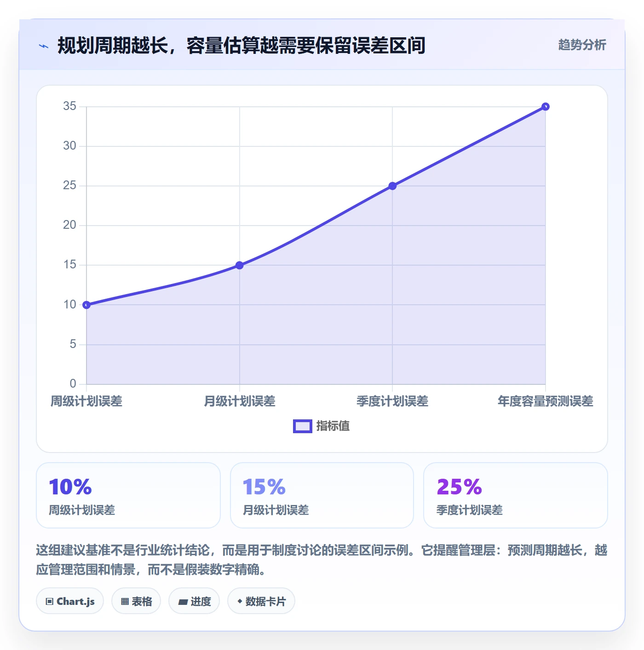644x650 pixels.
Task: Select the 季度计划误差 data point at 25
Action: tap(392, 186)
